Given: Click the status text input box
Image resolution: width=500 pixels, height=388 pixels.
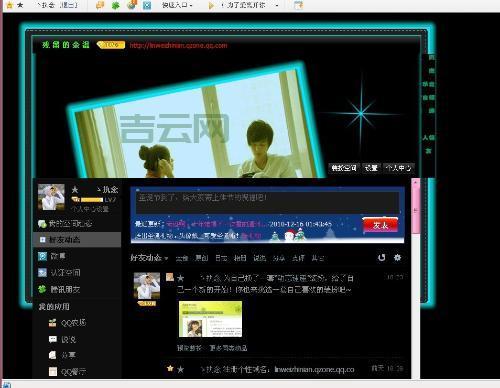Looking at the screenshot, I should (x=267, y=201).
